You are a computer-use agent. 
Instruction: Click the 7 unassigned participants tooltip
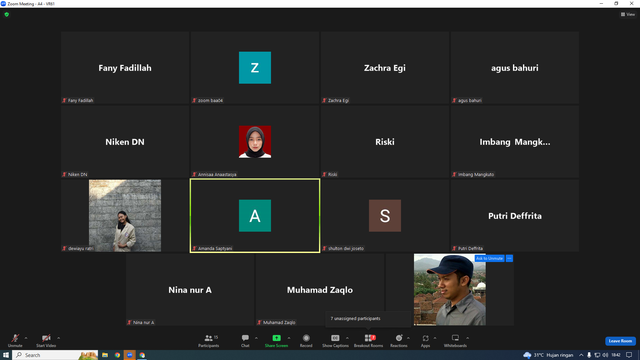[x=368, y=319]
